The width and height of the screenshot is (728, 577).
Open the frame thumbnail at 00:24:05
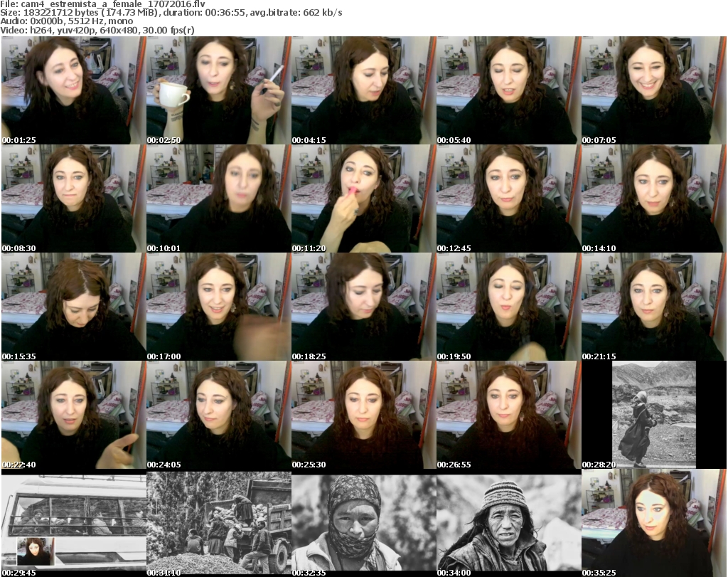(219, 415)
